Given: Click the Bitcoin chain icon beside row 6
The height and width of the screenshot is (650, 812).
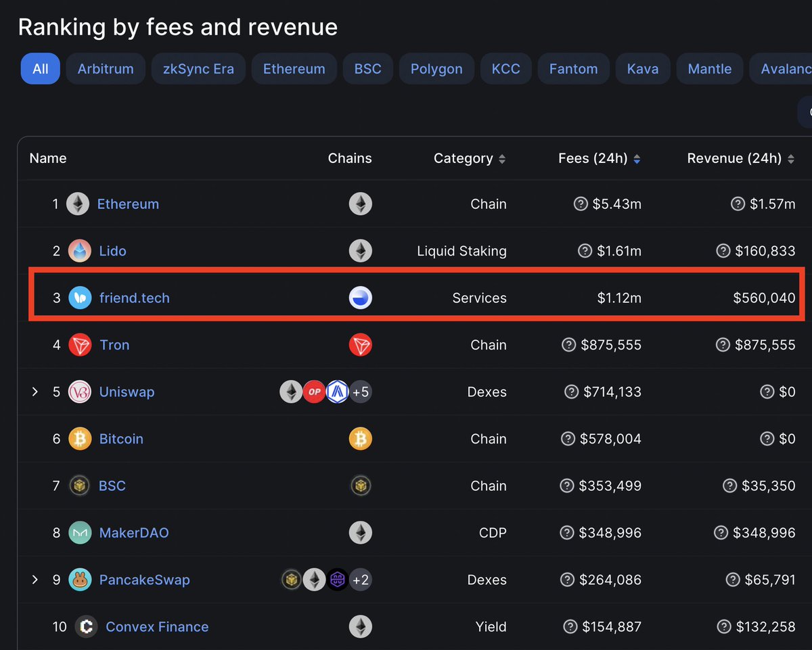Looking at the screenshot, I should (x=361, y=438).
